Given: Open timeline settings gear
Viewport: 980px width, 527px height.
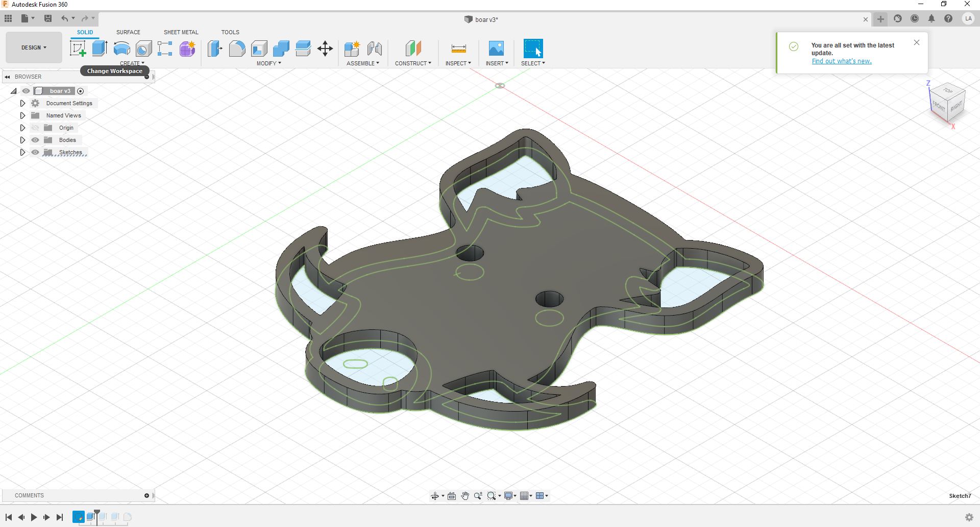Looking at the screenshot, I should coord(969,517).
